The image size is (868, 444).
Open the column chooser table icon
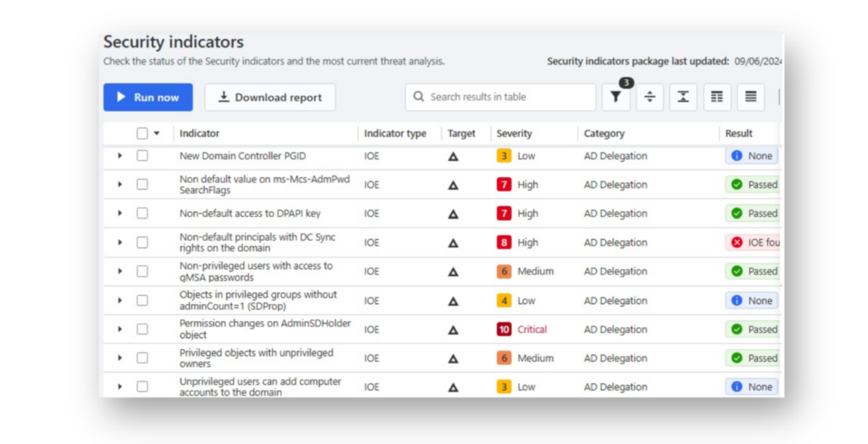pyautogui.click(x=717, y=97)
